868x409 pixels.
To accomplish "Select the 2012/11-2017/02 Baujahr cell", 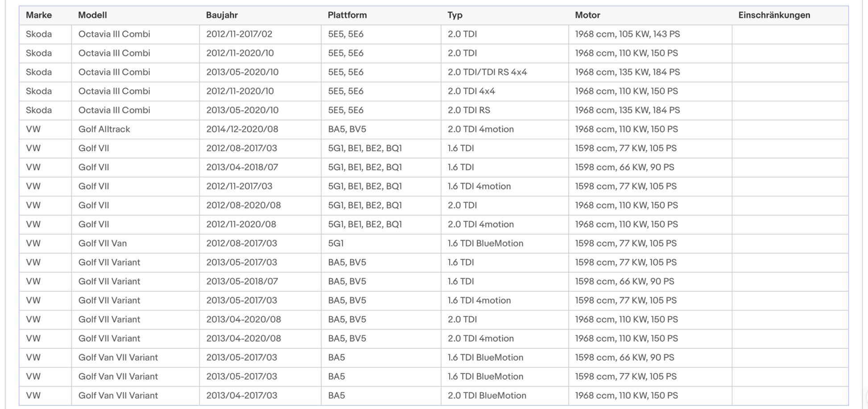I will [x=239, y=34].
